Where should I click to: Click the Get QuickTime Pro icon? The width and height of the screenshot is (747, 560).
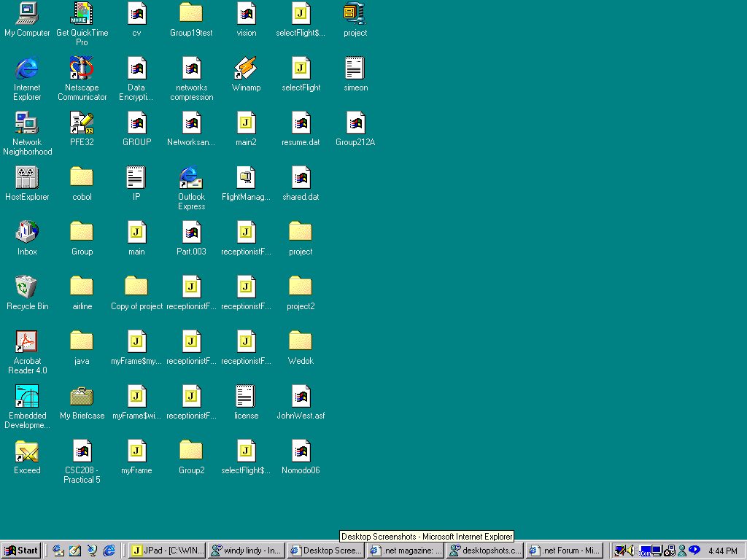click(82, 15)
